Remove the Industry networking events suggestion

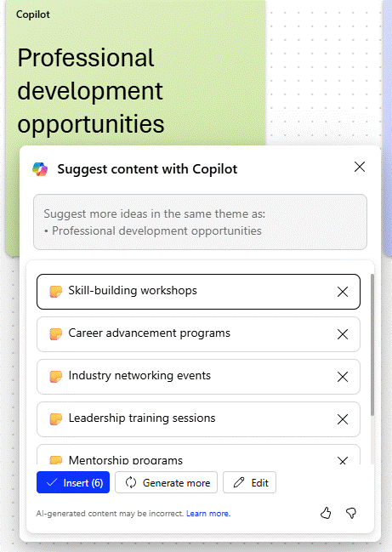343,377
